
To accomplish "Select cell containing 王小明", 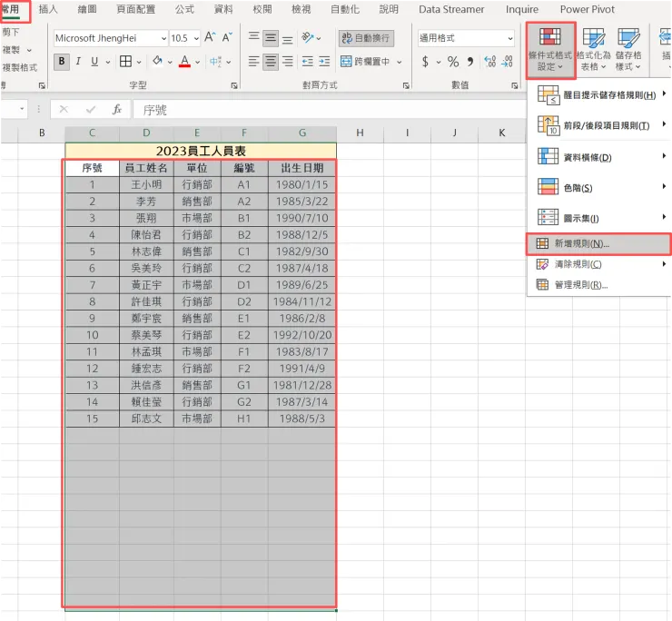I will point(146,184).
